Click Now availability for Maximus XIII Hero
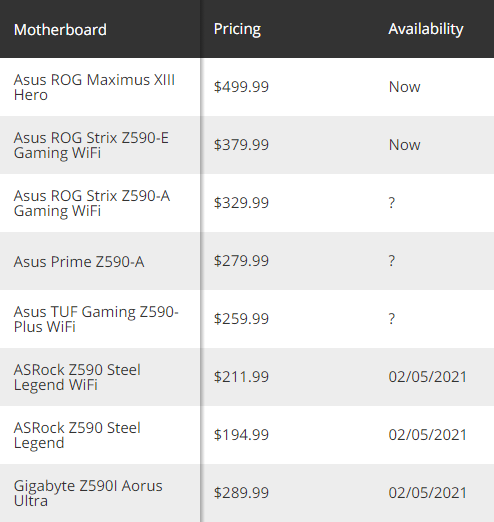Viewport: 494px width, 522px height. point(405,87)
